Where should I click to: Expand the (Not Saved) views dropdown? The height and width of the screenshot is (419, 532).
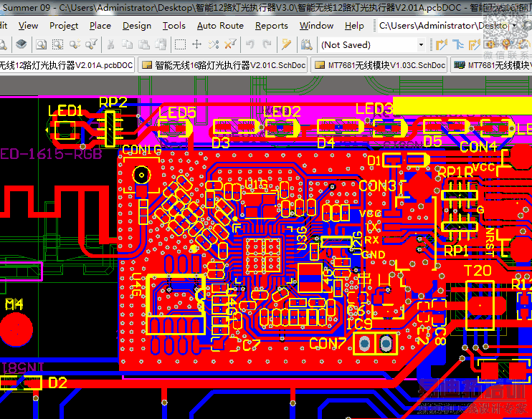pos(421,44)
